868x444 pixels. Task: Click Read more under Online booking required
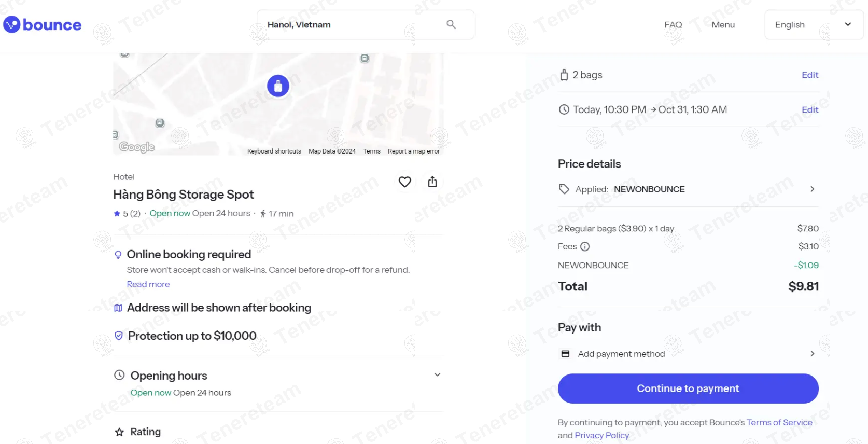[x=148, y=284]
